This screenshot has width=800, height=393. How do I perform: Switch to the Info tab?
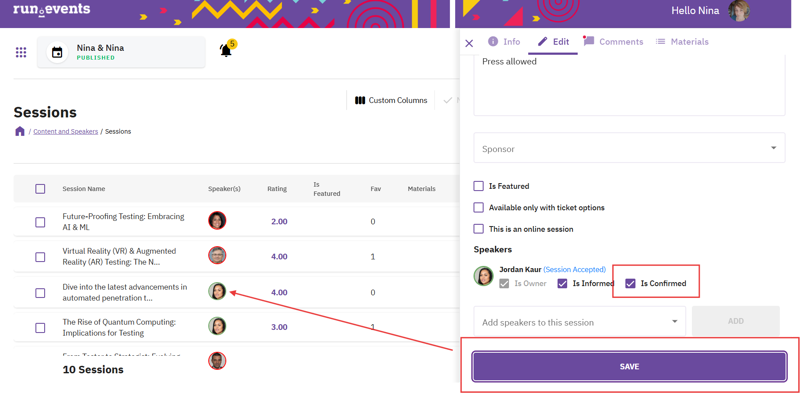click(x=504, y=42)
